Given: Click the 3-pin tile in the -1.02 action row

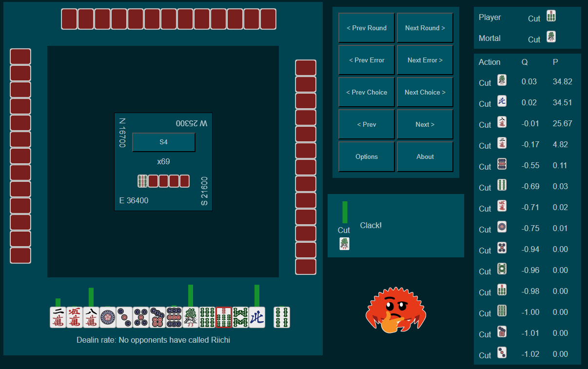Looking at the screenshot, I should tap(502, 353).
